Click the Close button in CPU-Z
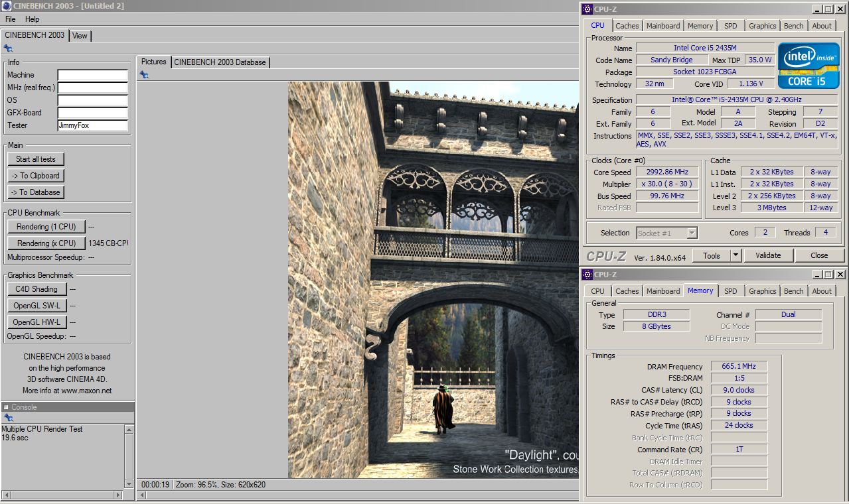This screenshot has height=504, width=849. (819, 255)
